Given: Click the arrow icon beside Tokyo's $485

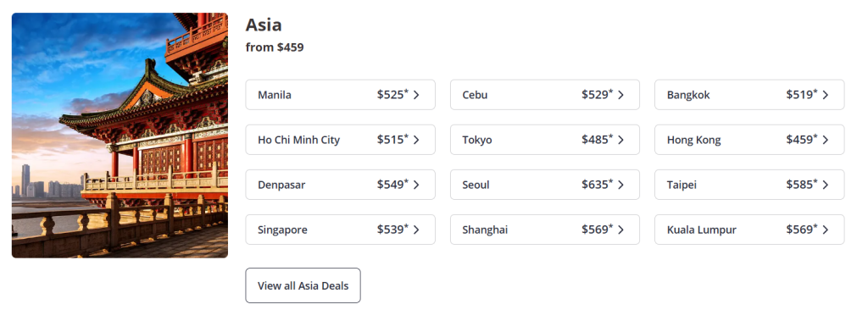Looking at the screenshot, I should tap(620, 140).
